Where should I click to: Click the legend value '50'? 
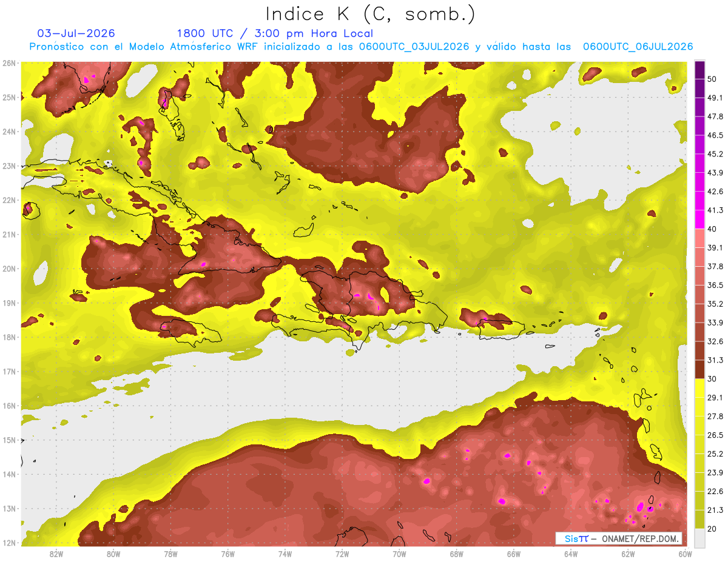(x=712, y=79)
